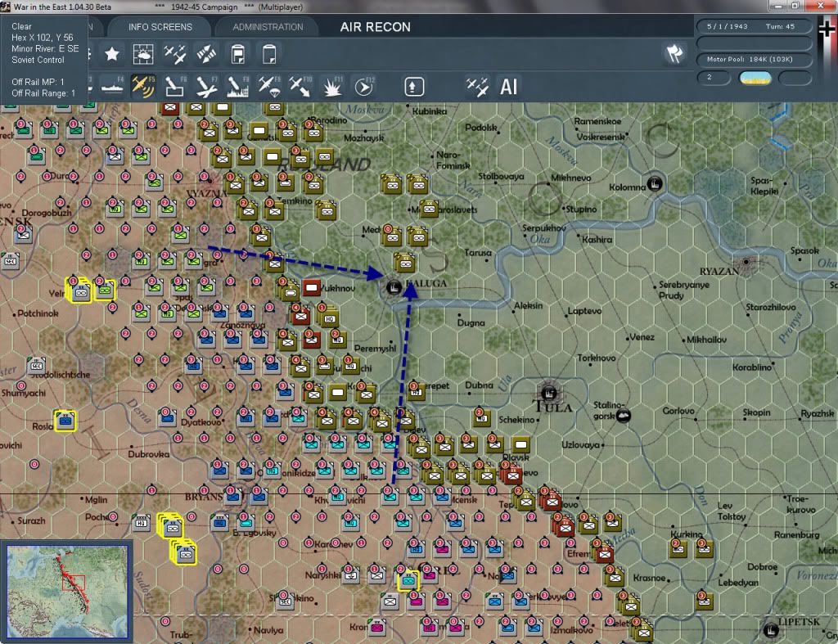Click the Dubrovka town label
This screenshot has width=838, height=644.
pyautogui.click(x=149, y=454)
